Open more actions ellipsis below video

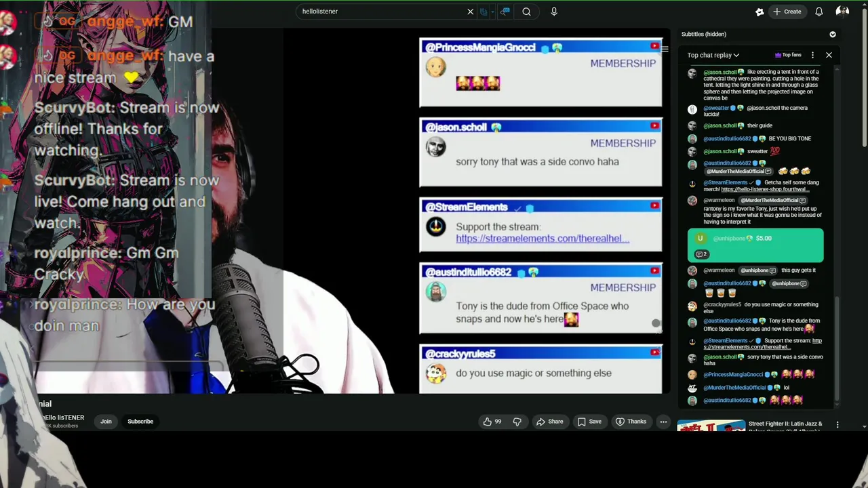click(x=663, y=422)
